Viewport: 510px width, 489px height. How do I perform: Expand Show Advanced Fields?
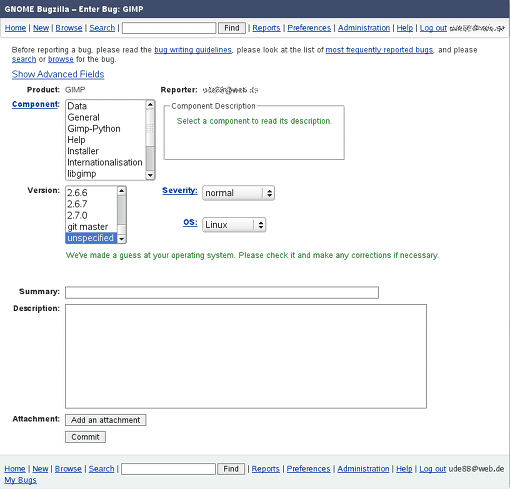58,74
